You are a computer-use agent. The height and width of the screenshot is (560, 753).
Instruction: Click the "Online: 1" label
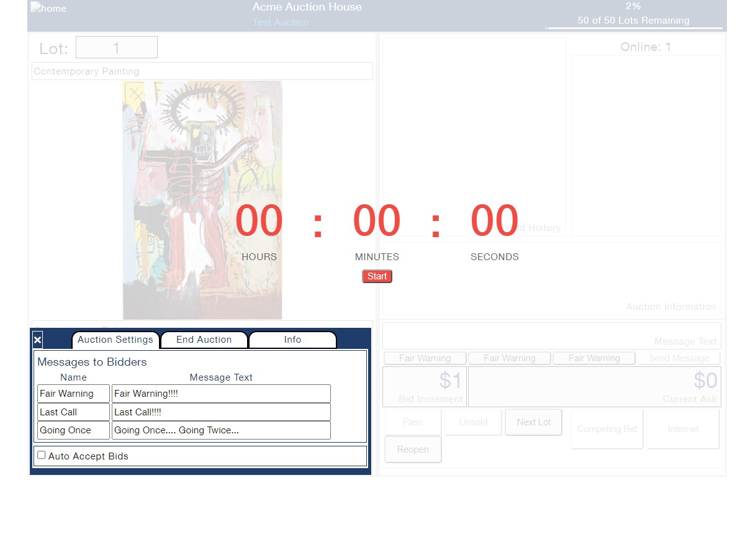646,47
